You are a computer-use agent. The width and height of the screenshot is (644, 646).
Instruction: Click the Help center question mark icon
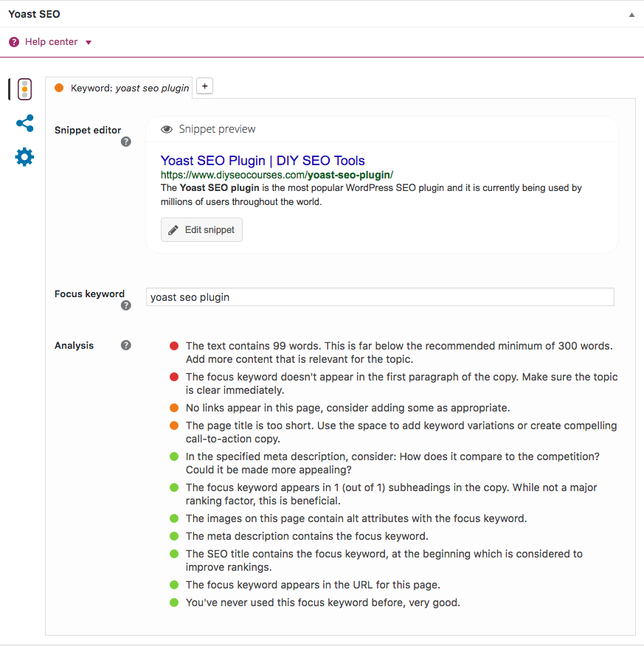click(x=14, y=42)
